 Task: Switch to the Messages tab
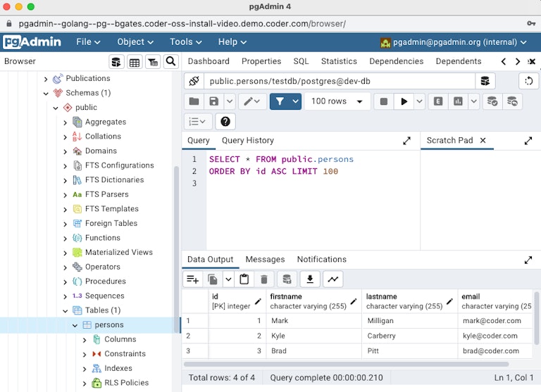point(265,259)
